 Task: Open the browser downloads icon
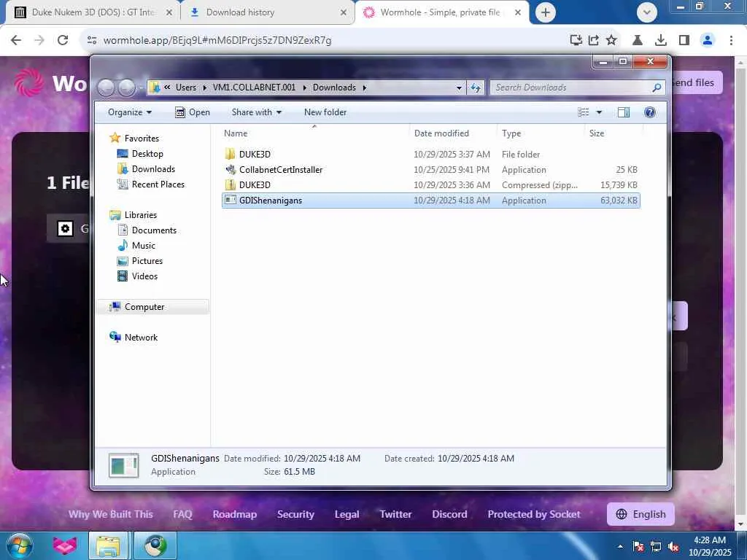pos(661,41)
